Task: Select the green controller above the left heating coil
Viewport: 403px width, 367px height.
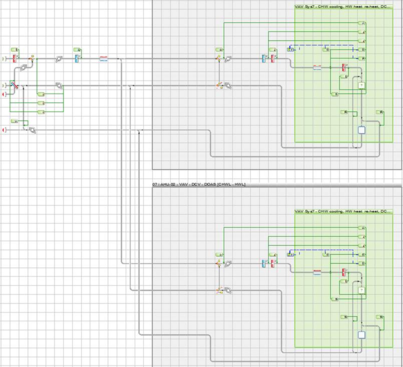Action: [x=15, y=50]
